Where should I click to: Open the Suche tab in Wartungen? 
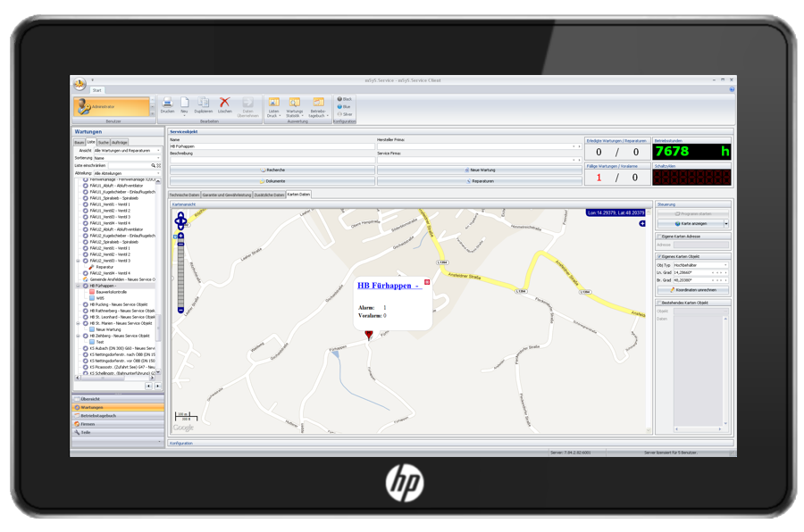click(x=104, y=142)
